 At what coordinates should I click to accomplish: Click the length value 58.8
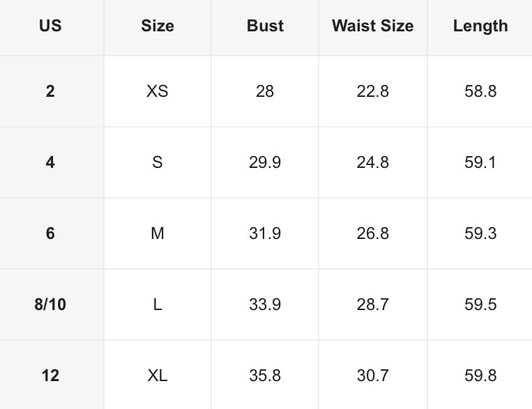pos(480,91)
